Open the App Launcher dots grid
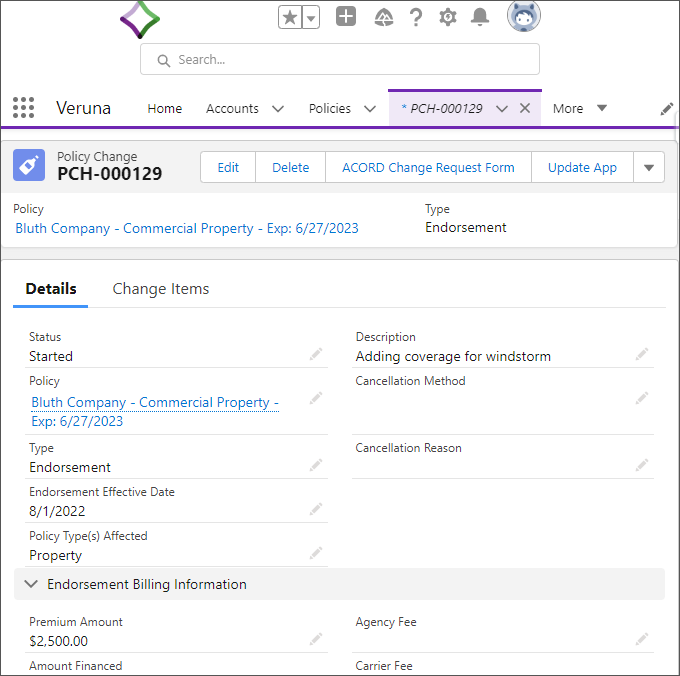 23,108
